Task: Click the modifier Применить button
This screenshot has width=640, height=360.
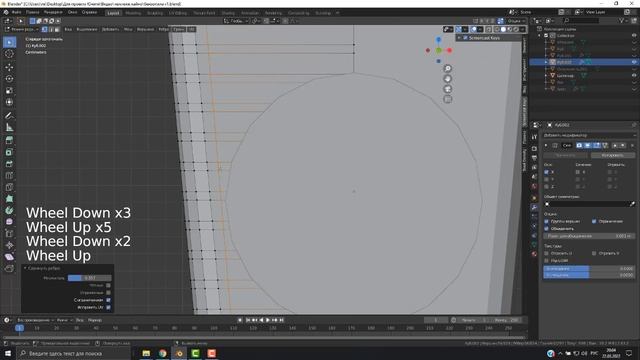Action: click(566, 155)
